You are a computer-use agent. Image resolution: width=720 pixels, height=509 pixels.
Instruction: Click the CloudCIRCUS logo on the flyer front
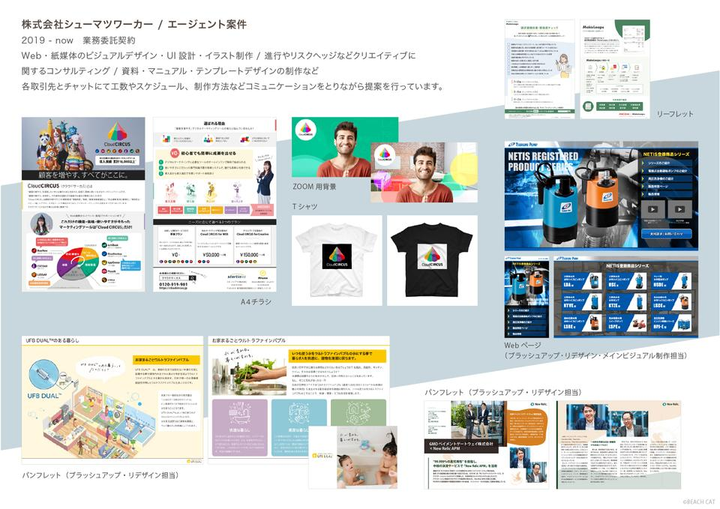click(x=118, y=133)
